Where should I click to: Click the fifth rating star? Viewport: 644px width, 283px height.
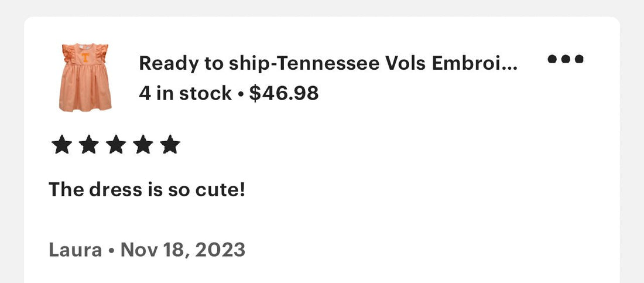(x=170, y=145)
